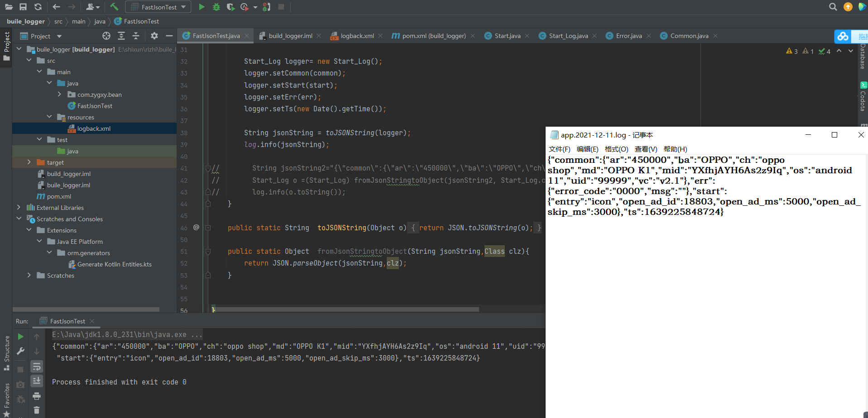Rerun FastJsonTest from the Run panel
This screenshot has height=418, width=868.
click(x=20, y=337)
